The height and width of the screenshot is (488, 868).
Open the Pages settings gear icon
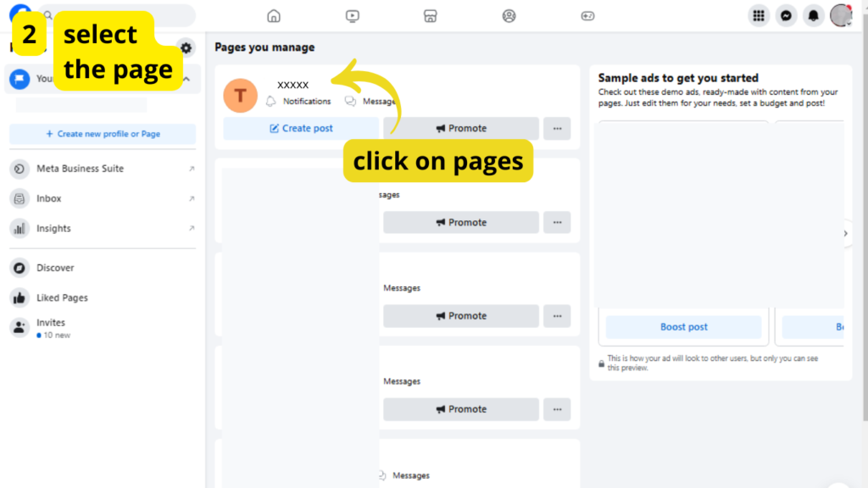coord(186,48)
